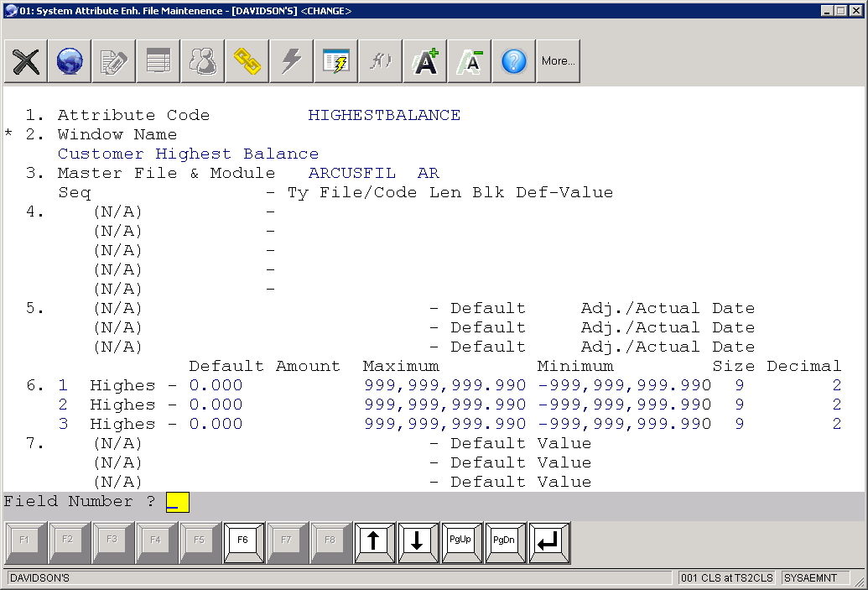Click the Size column header
This screenshot has height=590, width=868.
734,366
